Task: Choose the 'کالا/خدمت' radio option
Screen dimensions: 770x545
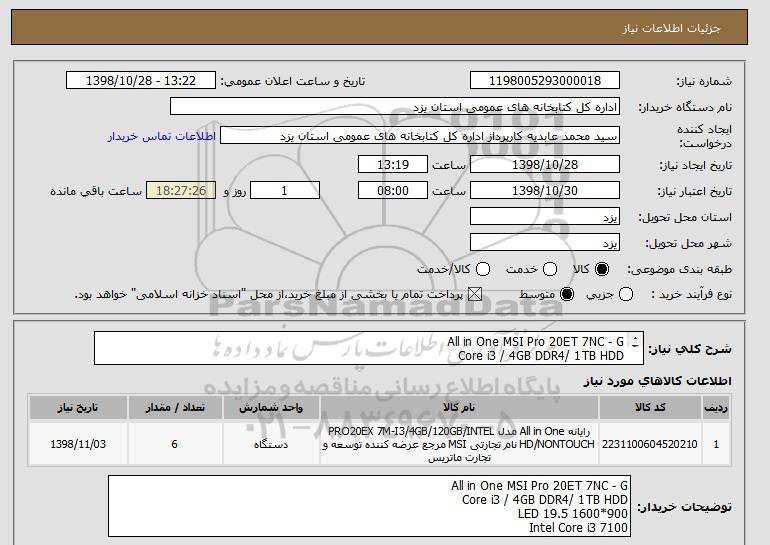Action: pos(483,269)
